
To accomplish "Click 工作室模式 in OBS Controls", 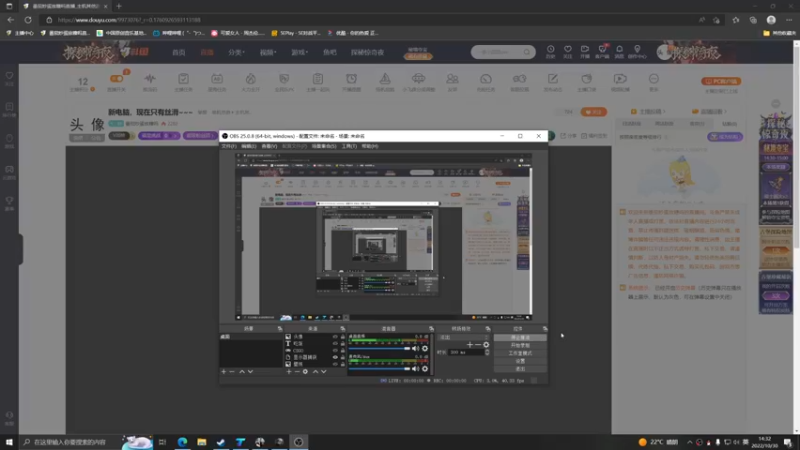I will (520, 353).
